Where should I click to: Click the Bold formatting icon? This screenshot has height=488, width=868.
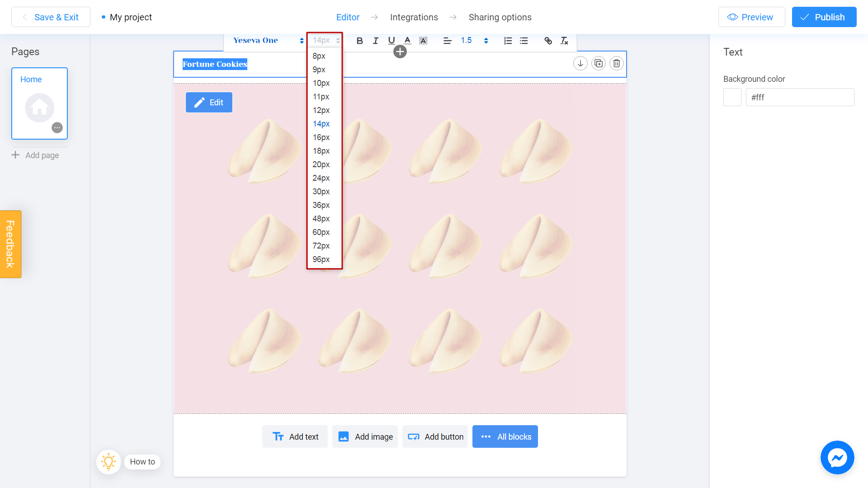359,41
